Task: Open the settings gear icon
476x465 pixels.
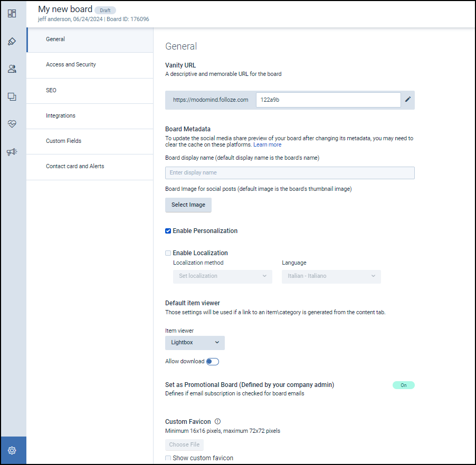Action: tap(12, 451)
